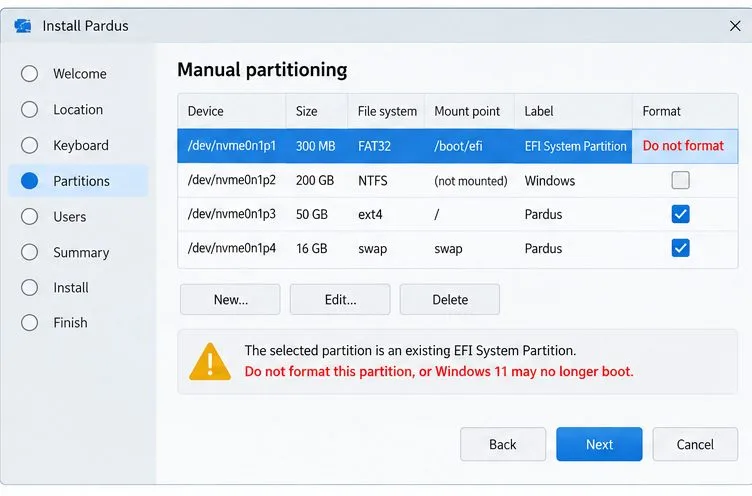This screenshot has height=496, width=752.
Task: Select the Users step radio circle
Action: tap(29, 216)
